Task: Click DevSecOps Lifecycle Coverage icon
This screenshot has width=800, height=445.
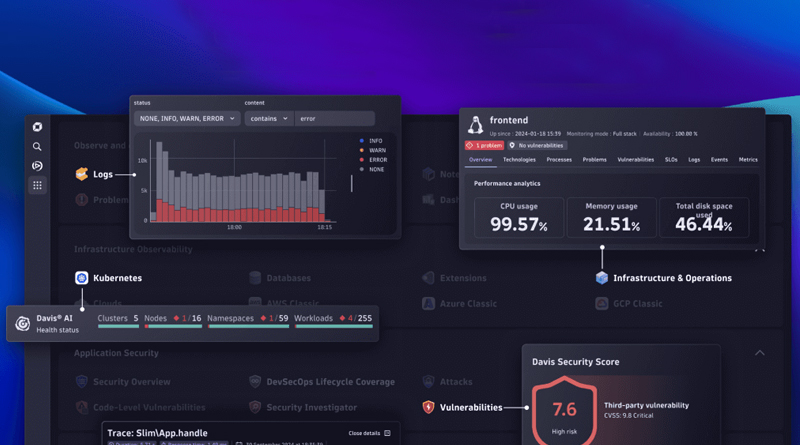Action: pyautogui.click(x=255, y=381)
